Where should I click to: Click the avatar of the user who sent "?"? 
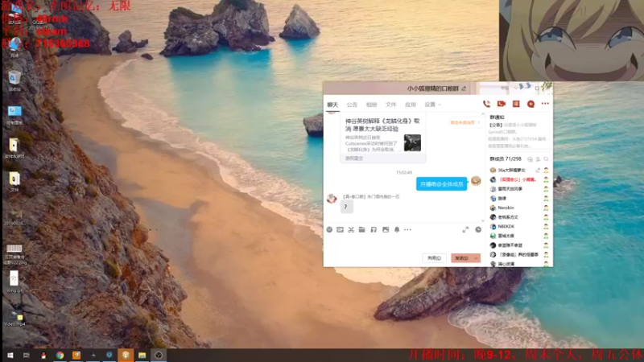pyautogui.click(x=332, y=199)
